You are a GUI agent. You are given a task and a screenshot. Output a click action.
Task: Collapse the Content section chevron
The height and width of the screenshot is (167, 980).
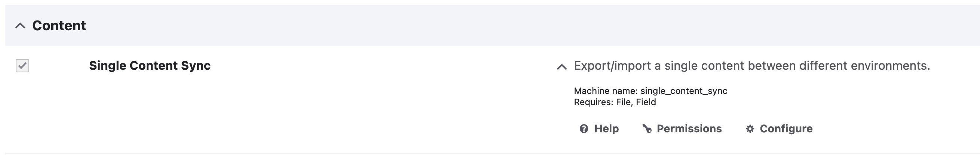click(20, 26)
